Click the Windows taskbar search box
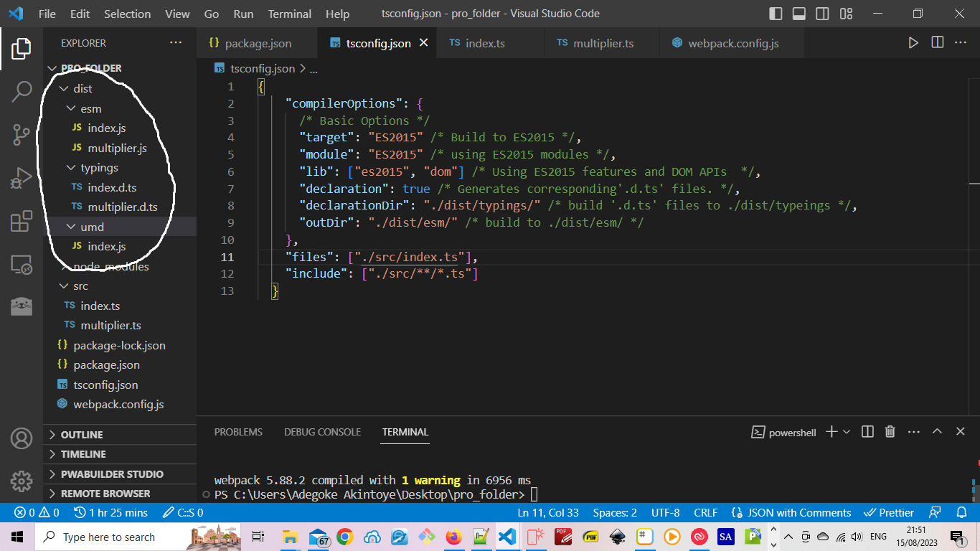The width and height of the screenshot is (980, 551). [109, 537]
